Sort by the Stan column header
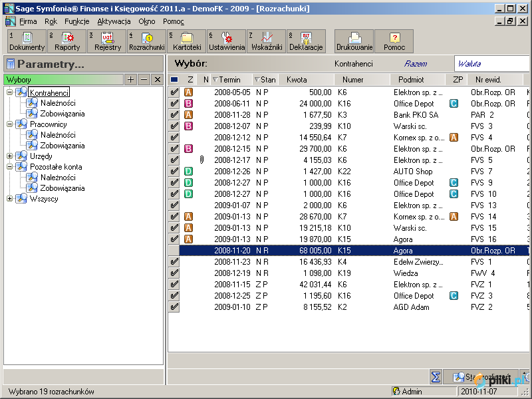Screen dimensions: 532x399 [x=265, y=80]
